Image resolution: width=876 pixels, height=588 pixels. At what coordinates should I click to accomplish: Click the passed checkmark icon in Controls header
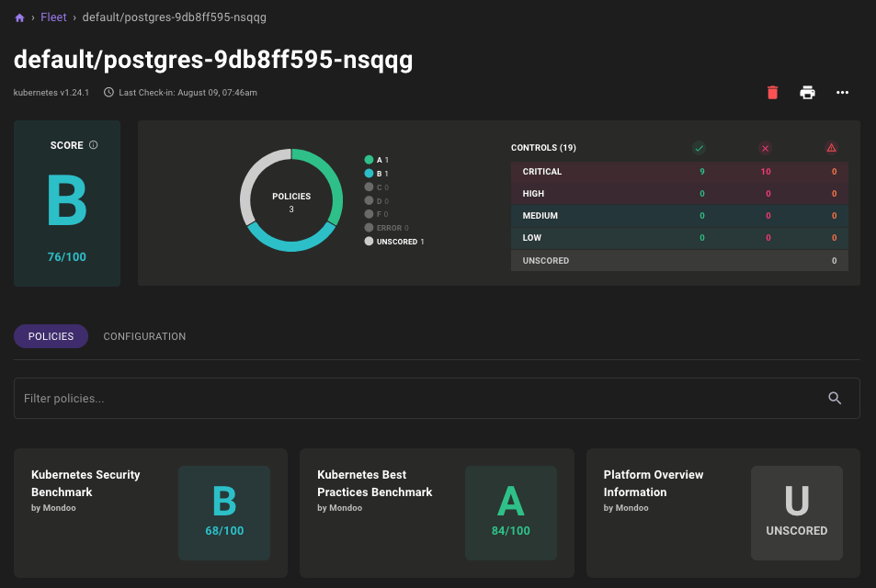pyautogui.click(x=700, y=148)
